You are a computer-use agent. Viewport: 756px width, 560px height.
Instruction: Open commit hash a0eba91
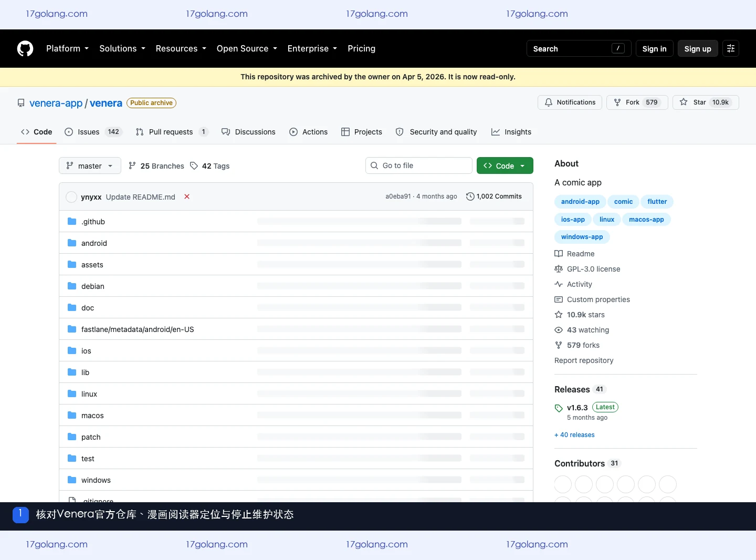click(398, 196)
